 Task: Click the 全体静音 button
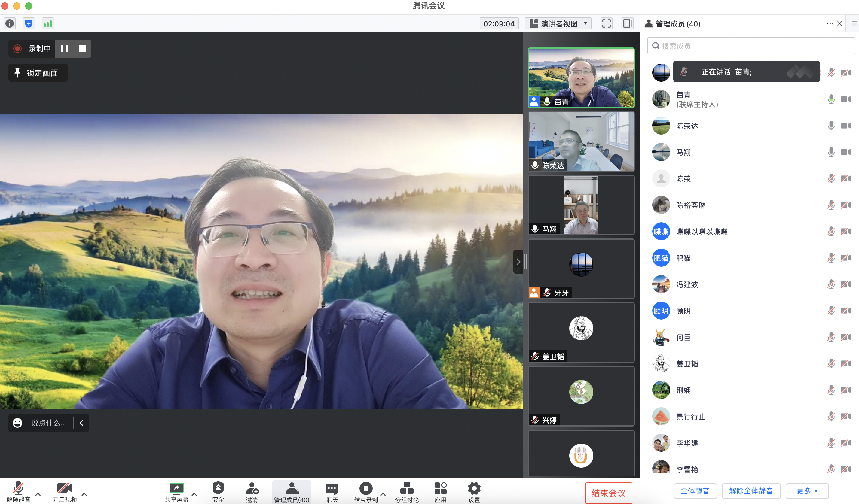(x=695, y=491)
